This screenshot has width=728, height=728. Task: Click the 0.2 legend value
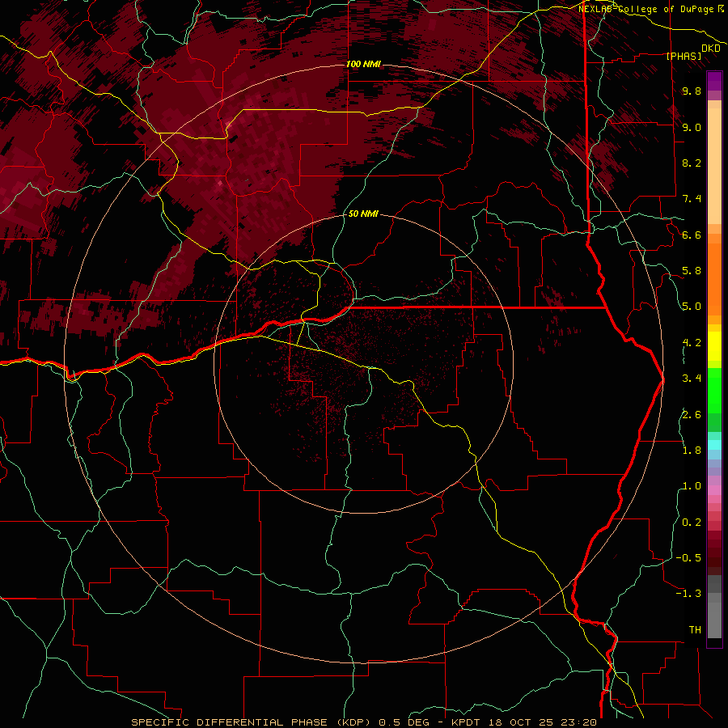pos(692,523)
